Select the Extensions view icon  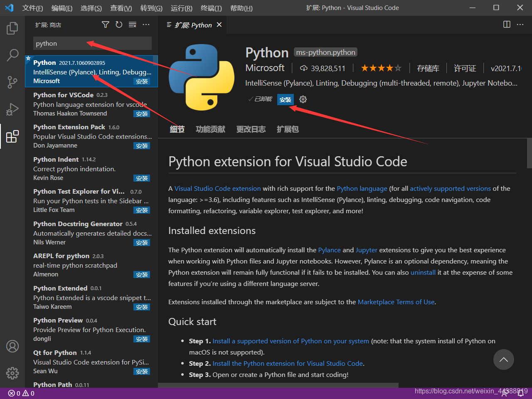tap(12, 136)
